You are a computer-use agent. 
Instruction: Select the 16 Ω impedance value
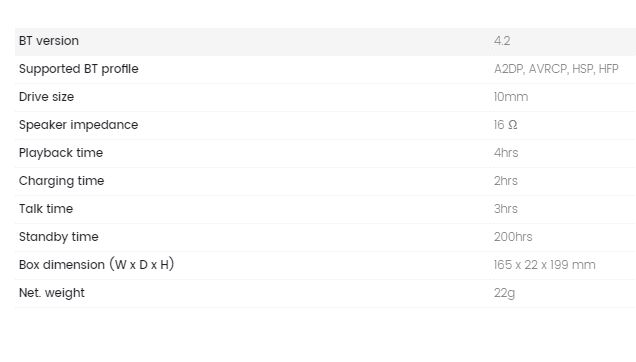(x=505, y=125)
